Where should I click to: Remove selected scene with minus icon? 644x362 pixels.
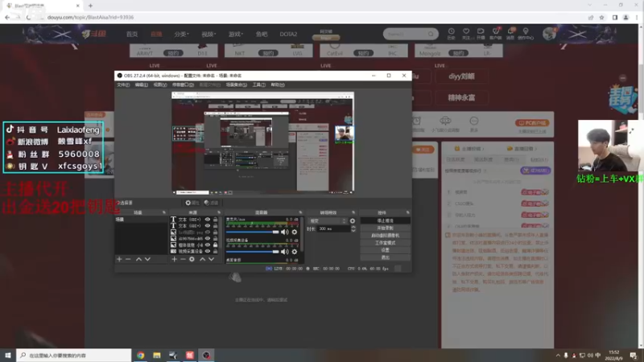[128, 259]
